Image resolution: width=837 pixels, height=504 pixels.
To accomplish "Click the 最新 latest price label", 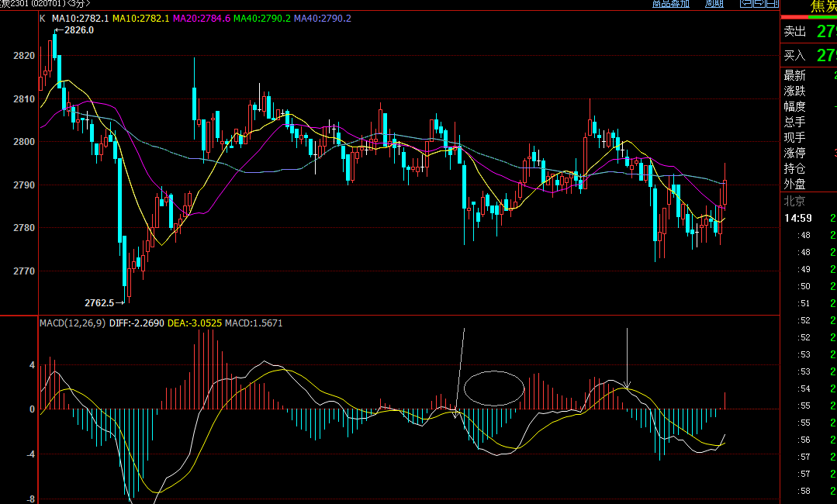I will point(795,75).
